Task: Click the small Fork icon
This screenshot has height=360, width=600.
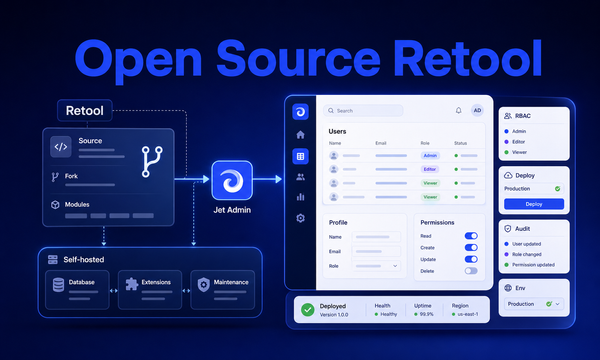Action: (x=55, y=176)
